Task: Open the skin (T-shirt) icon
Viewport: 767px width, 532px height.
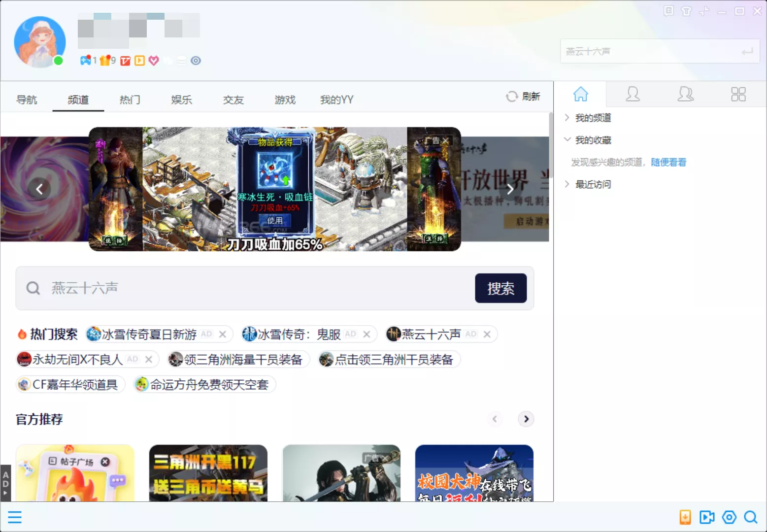Action: pos(686,11)
